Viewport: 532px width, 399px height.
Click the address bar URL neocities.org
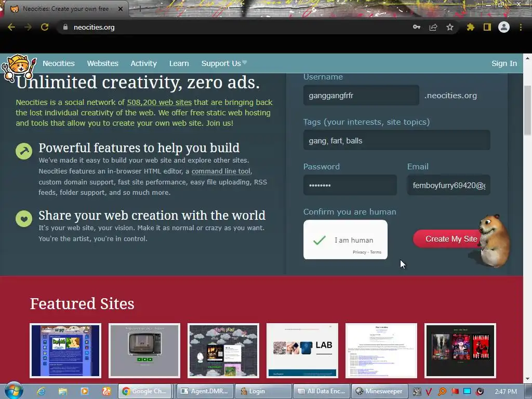[94, 27]
